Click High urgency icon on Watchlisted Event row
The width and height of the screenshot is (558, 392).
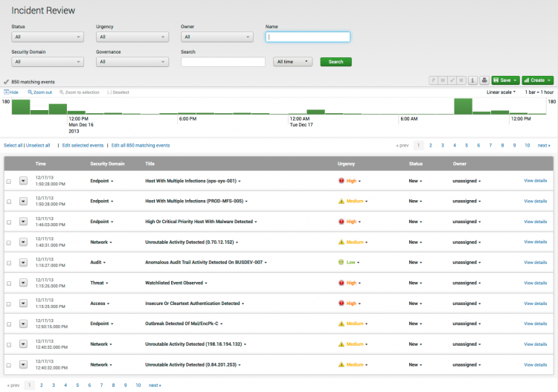click(341, 283)
